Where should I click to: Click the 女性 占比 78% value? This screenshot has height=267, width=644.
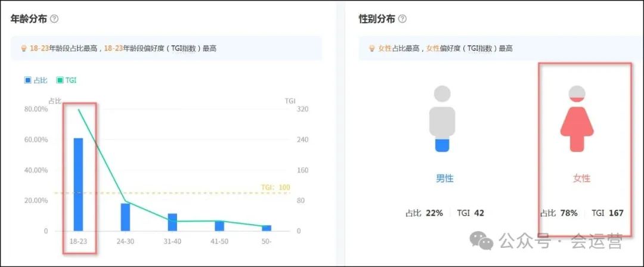(559, 213)
